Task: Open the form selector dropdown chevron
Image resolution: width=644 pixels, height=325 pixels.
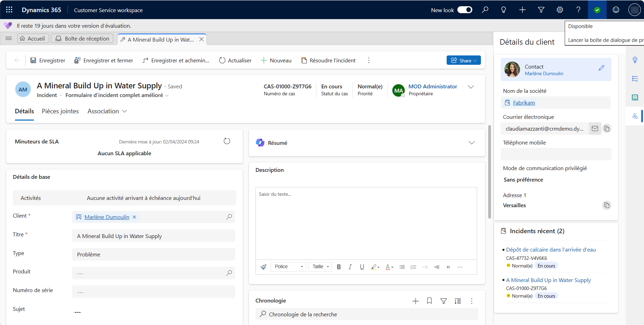Action: point(167,96)
